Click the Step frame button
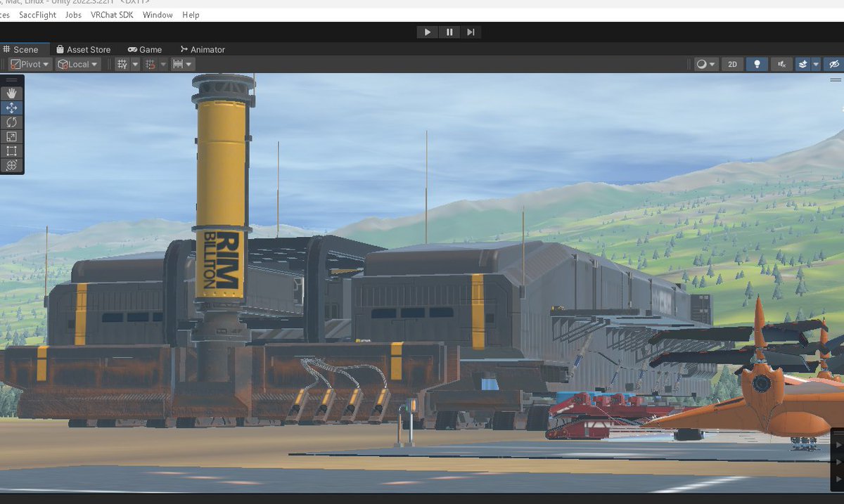This screenshot has height=504, width=844. point(471,32)
